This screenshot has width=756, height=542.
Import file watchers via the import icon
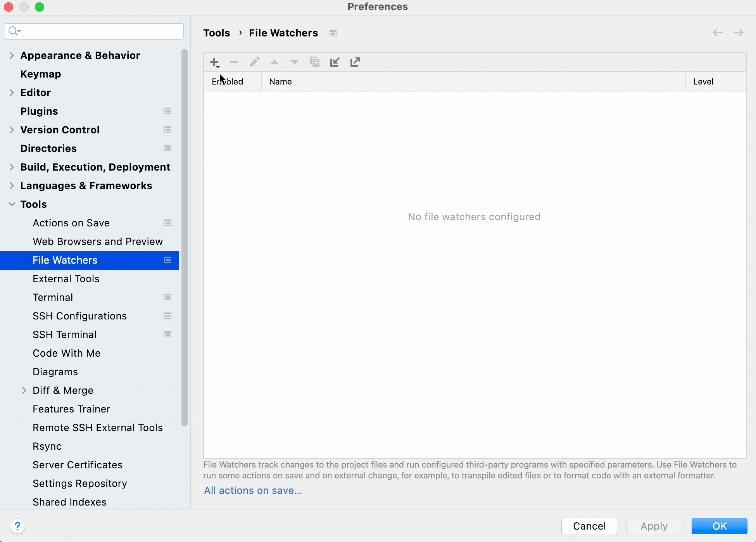(x=335, y=62)
